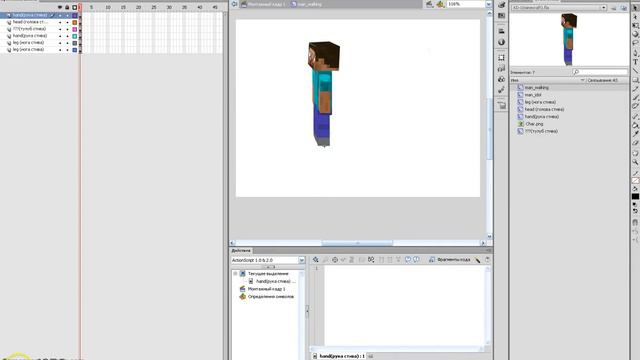Select the Eyedropper tool
The height and width of the screenshot is (360, 640).
click(x=636, y=134)
